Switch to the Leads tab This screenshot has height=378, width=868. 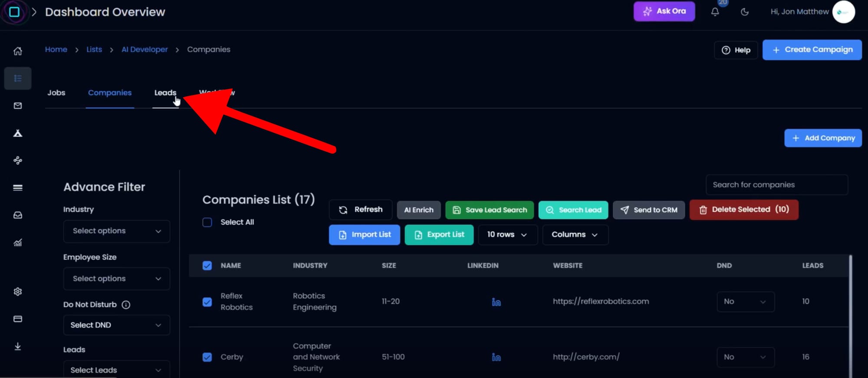point(165,93)
